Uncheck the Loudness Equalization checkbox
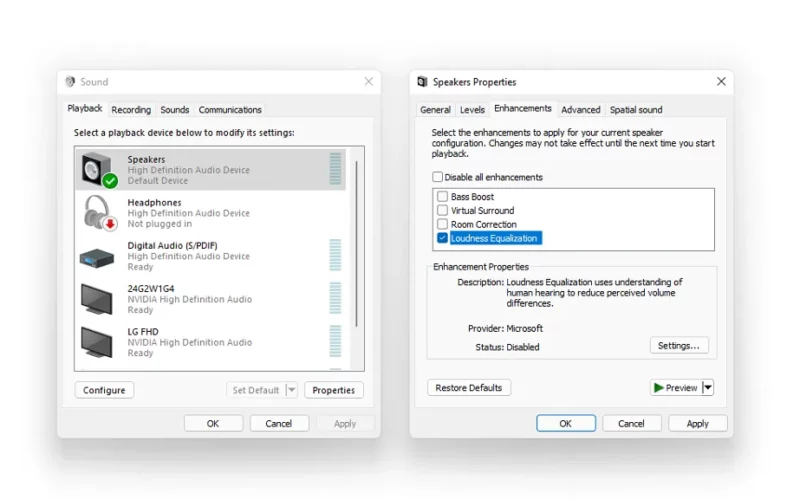 point(442,238)
